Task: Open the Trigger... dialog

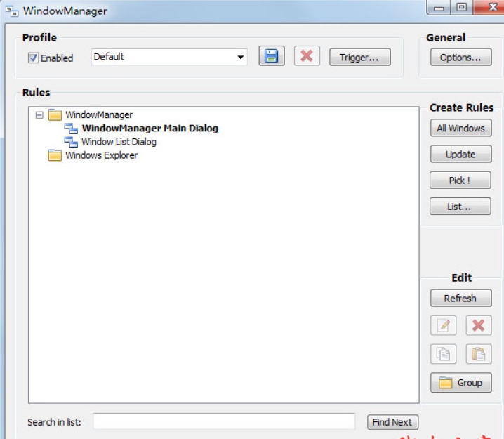Action: tap(360, 58)
